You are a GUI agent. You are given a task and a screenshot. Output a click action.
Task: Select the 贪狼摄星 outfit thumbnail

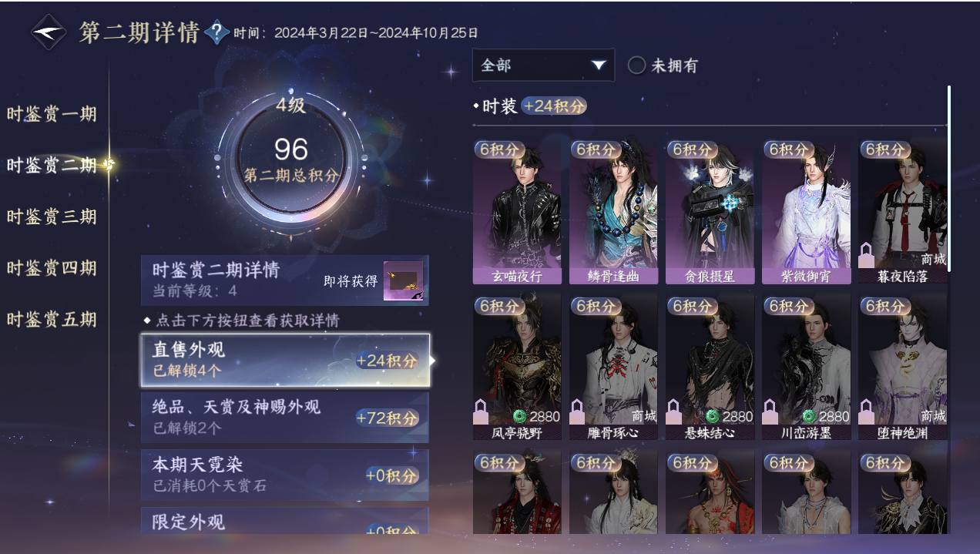click(710, 211)
